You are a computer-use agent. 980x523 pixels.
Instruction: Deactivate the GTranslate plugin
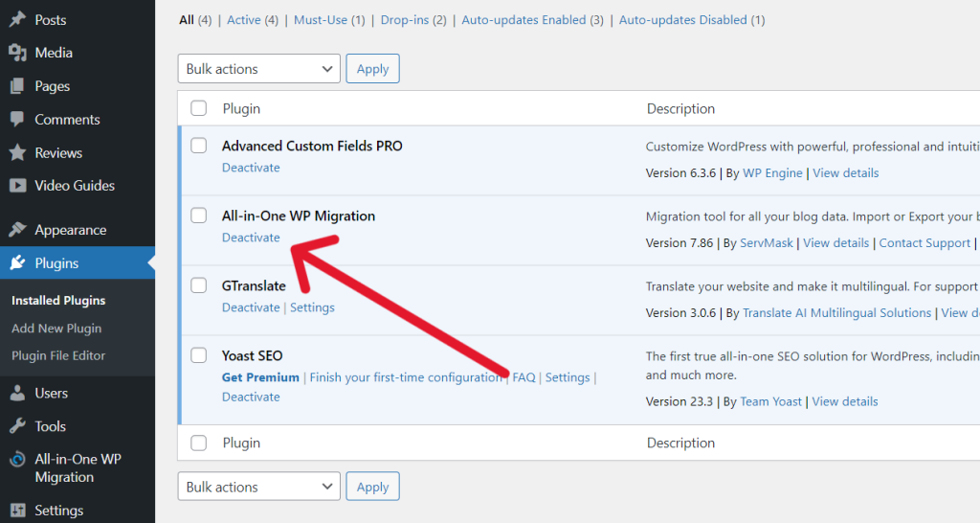[251, 307]
